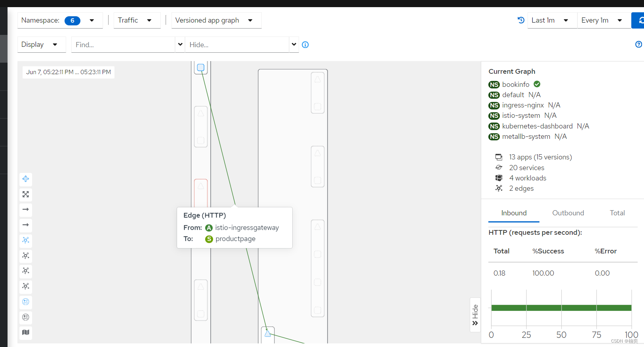
Task: Select the blue namespace box layout icon
Action: (26, 302)
